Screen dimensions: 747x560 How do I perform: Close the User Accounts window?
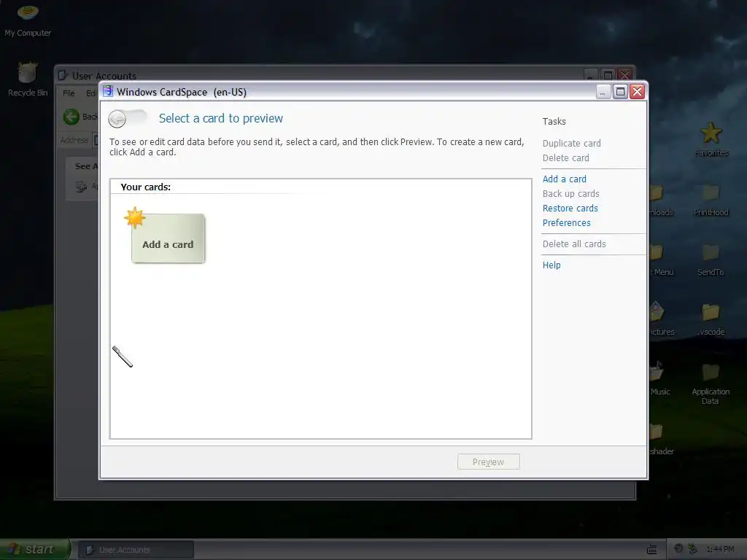point(624,75)
